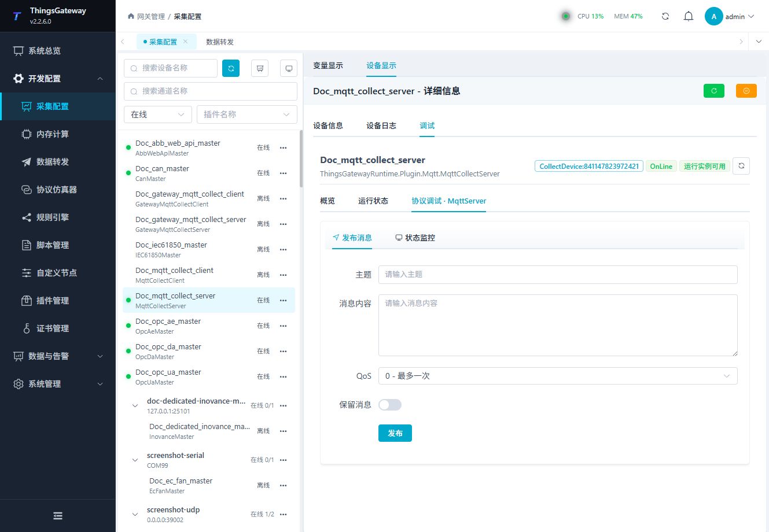Open the 系统总览 dashboard page
The width and height of the screenshot is (769, 532).
point(58,51)
